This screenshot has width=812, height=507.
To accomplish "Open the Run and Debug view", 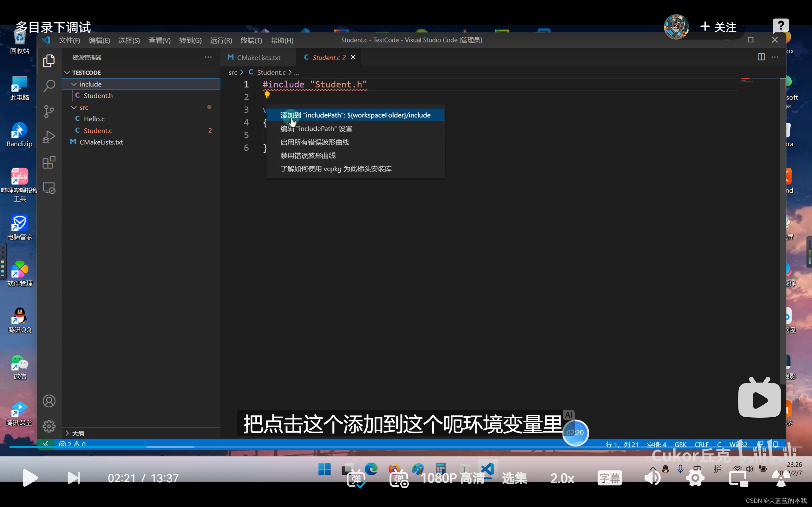I will (x=49, y=137).
